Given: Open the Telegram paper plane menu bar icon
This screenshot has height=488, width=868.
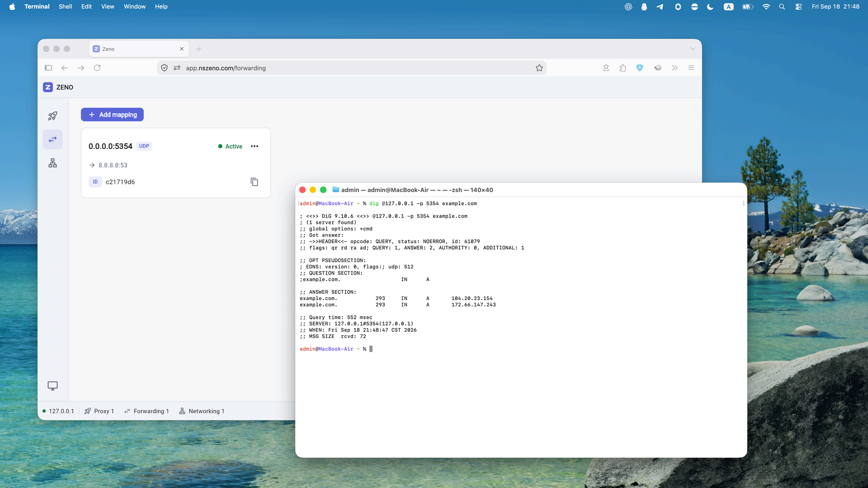Looking at the screenshot, I should (660, 7).
